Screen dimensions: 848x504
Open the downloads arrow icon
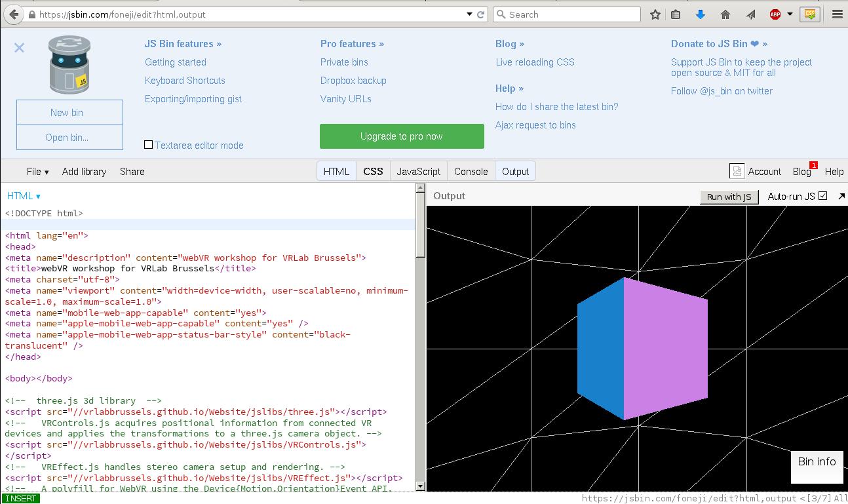click(x=700, y=14)
